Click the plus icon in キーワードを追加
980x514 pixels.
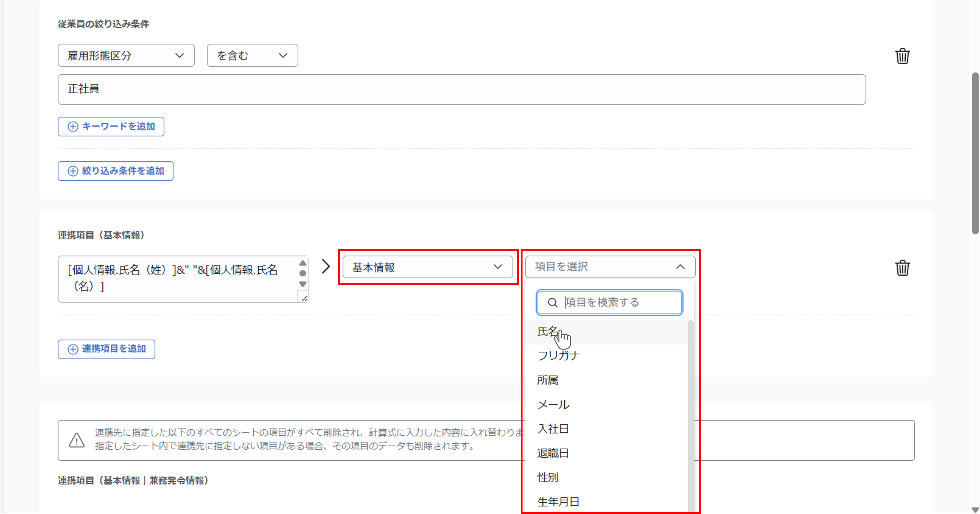(x=73, y=127)
